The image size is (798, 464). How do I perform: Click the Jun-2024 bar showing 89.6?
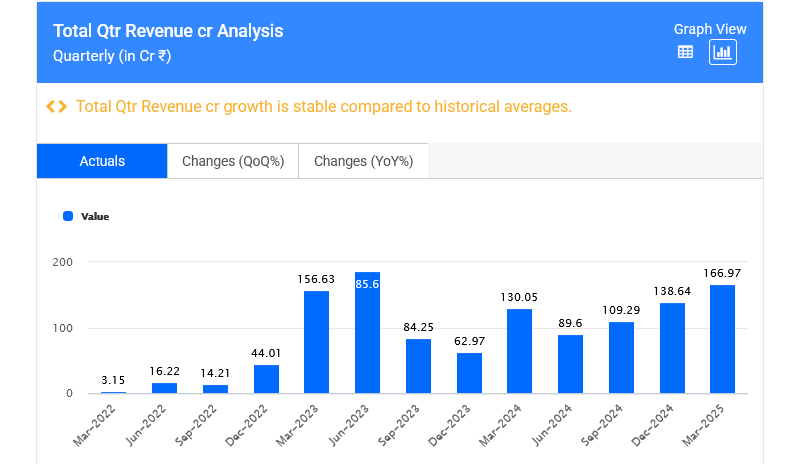pyautogui.click(x=570, y=364)
